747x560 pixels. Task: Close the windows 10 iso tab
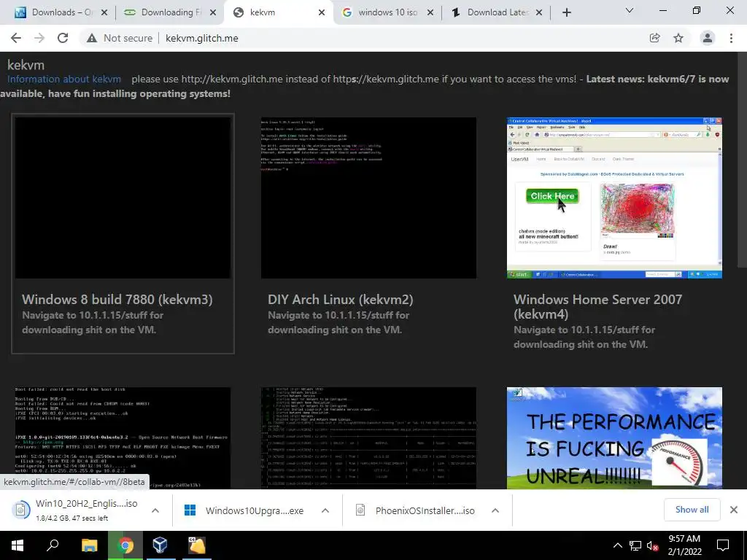[430, 12]
